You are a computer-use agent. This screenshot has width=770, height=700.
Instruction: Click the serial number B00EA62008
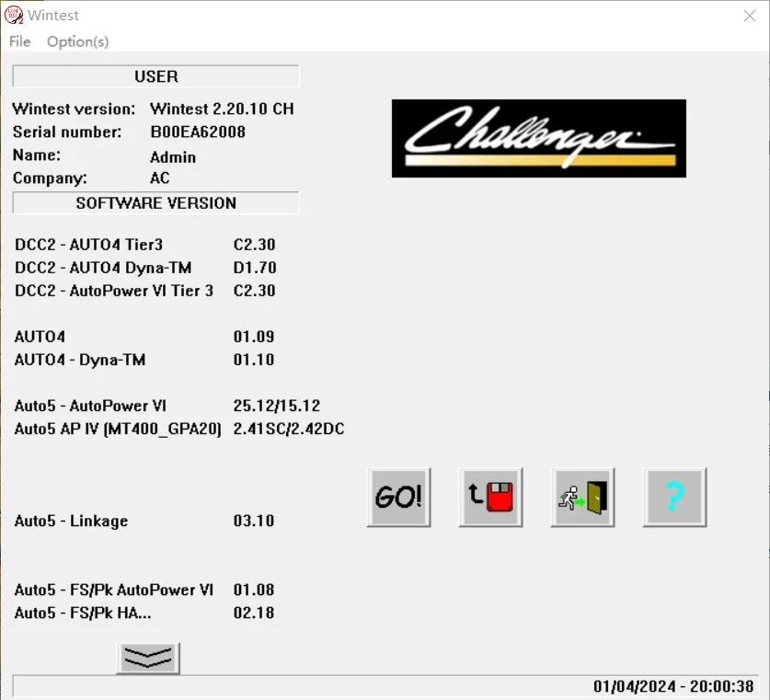(198, 132)
